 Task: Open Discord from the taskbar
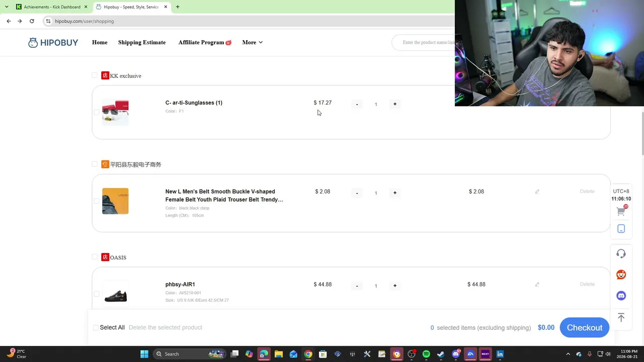(x=456, y=354)
